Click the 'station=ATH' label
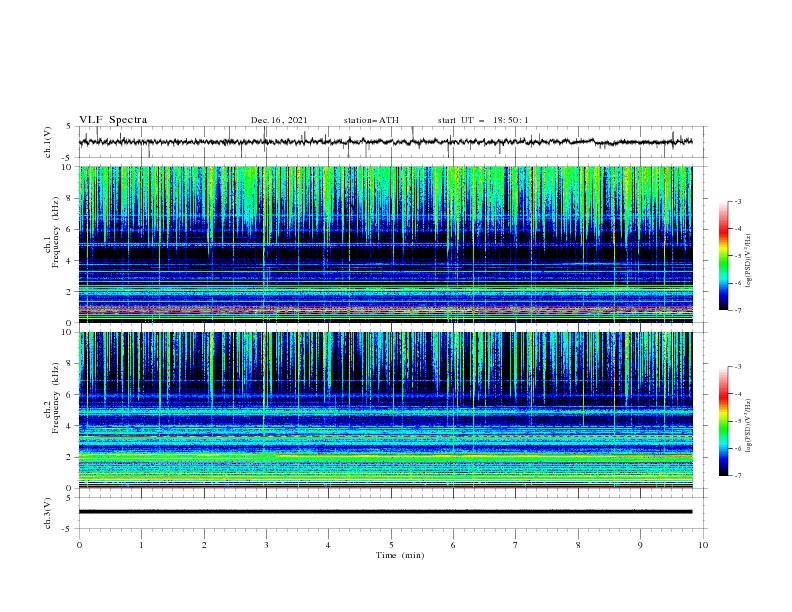This screenshot has height=612, width=792. (x=371, y=120)
